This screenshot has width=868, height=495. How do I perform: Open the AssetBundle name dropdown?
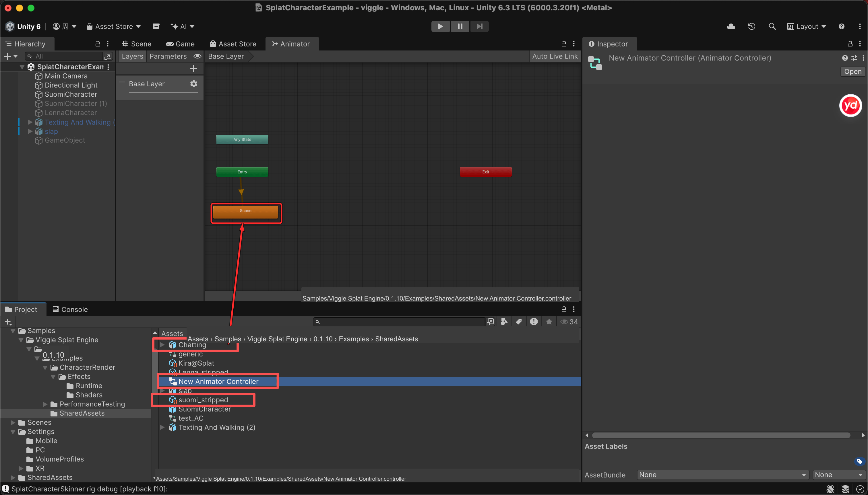tap(723, 475)
